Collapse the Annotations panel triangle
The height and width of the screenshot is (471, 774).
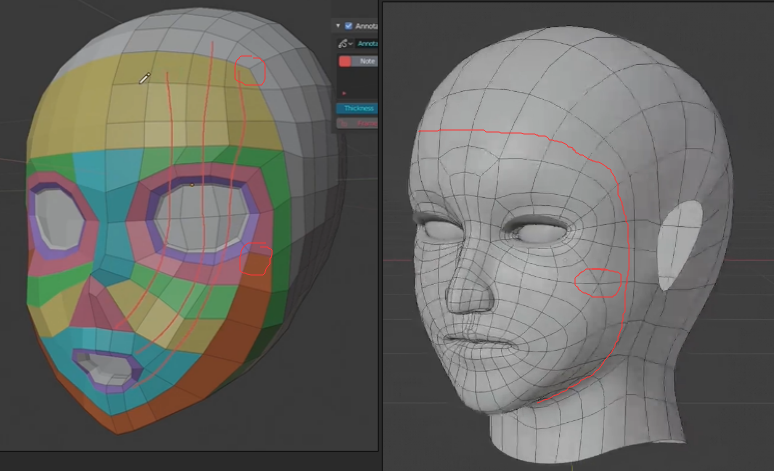click(338, 25)
